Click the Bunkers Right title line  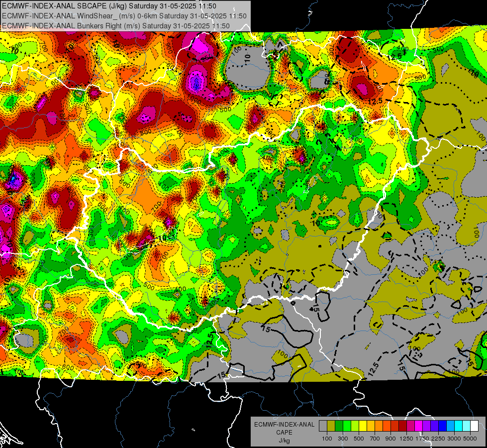(x=116, y=26)
